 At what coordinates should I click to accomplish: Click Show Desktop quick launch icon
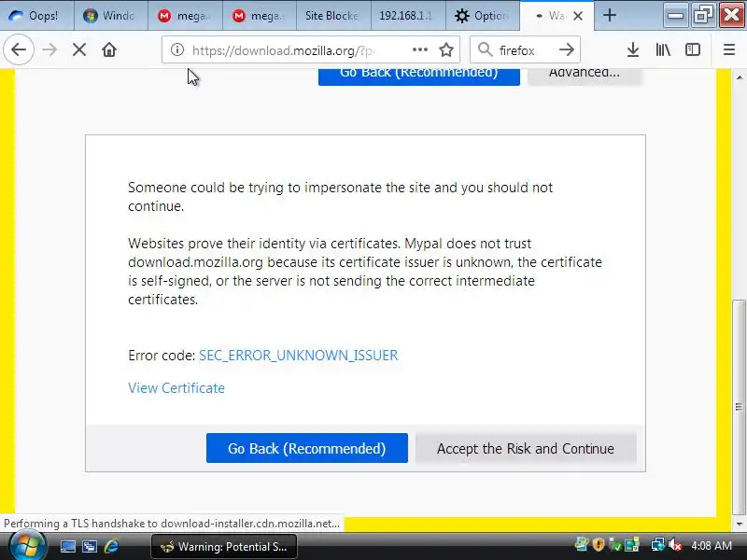tap(67, 546)
